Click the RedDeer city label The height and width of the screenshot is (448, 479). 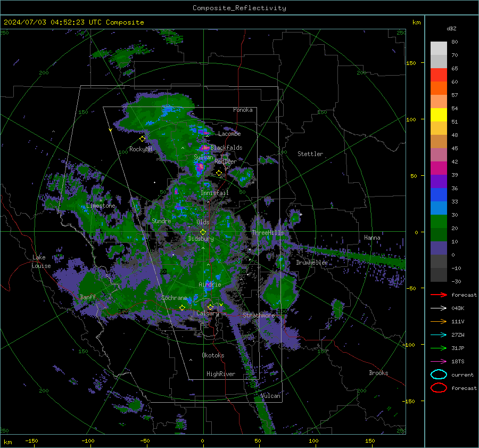coord(226,161)
